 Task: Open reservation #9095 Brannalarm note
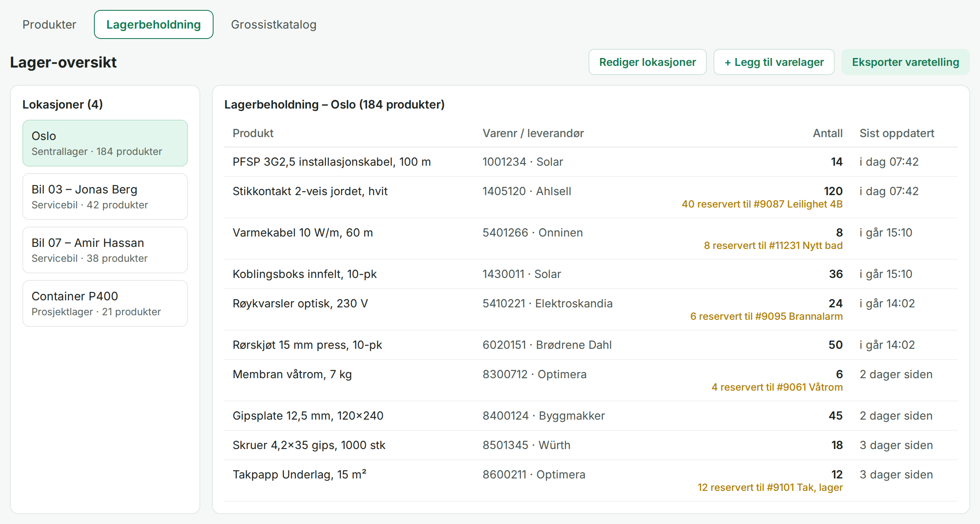click(x=766, y=316)
